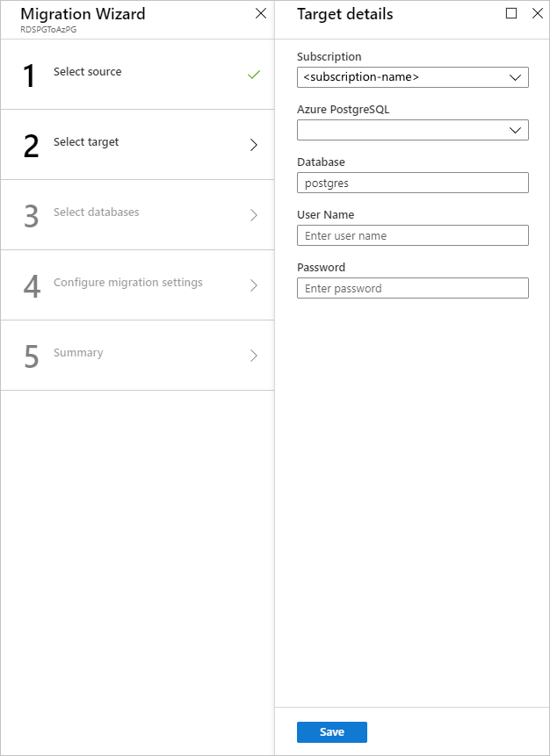Open the Subscription dropdown

click(x=412, y=77)
